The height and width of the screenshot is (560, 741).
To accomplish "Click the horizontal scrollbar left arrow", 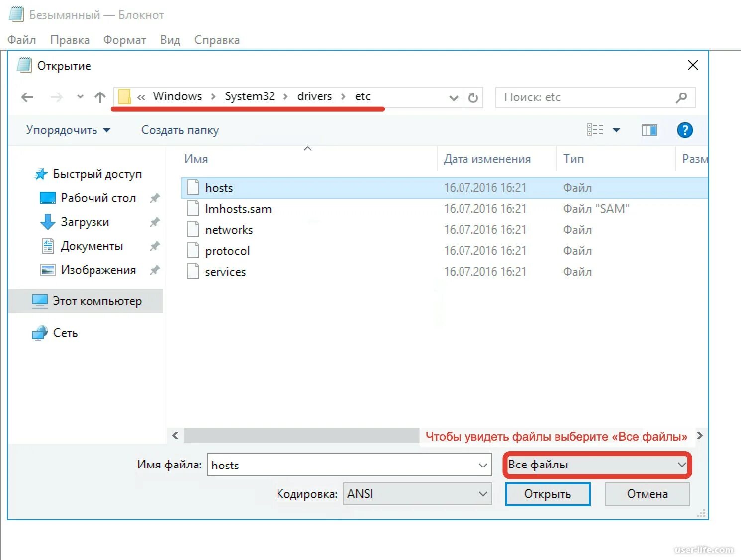I will click(x=175, y=435).
